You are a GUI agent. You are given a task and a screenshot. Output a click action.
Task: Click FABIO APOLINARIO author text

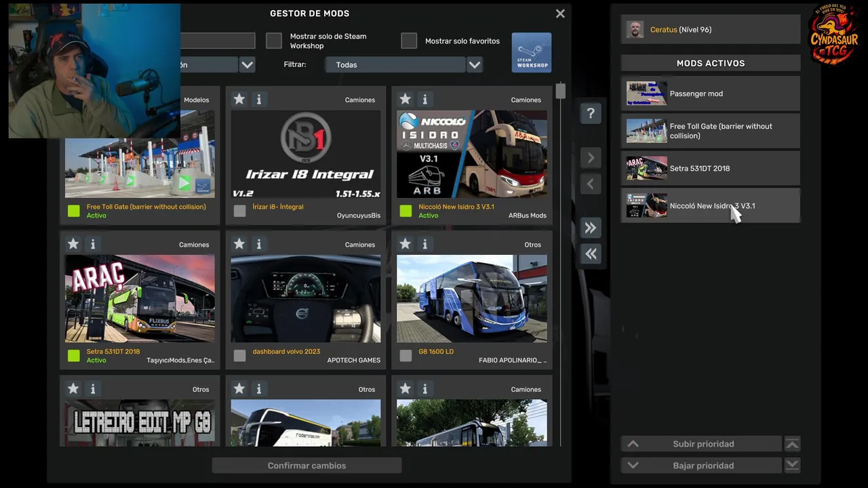(513, 361)
